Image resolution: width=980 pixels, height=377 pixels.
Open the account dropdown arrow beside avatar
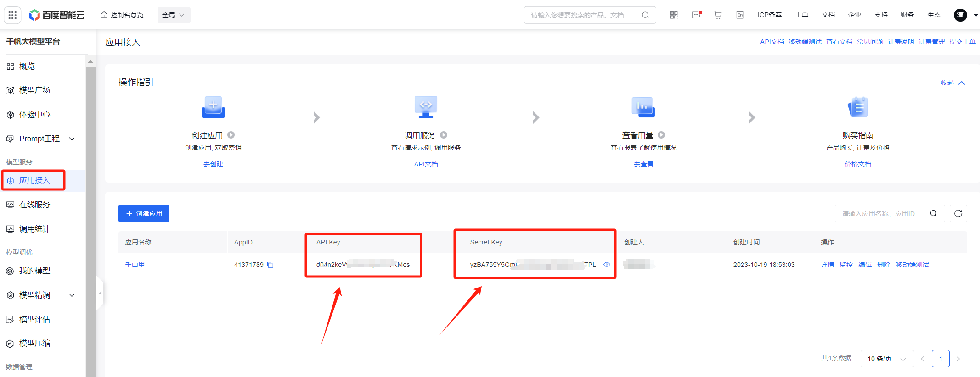976,15
